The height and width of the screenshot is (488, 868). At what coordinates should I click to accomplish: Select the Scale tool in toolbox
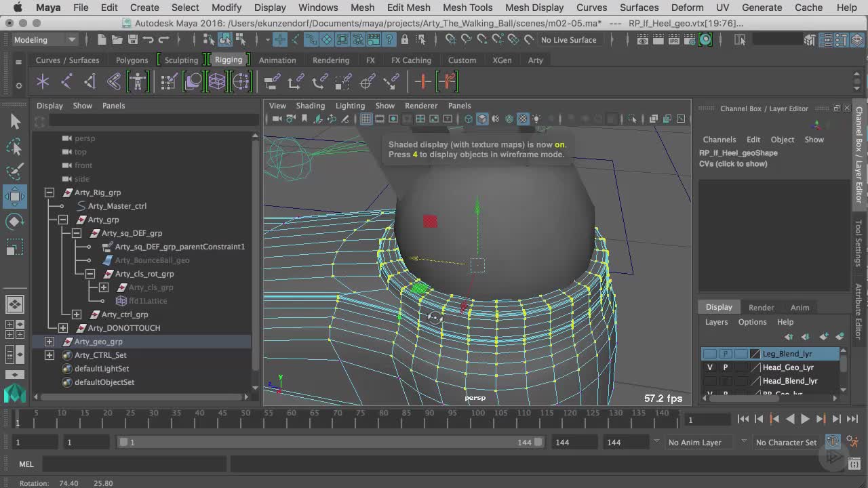(x=15, y=247)
